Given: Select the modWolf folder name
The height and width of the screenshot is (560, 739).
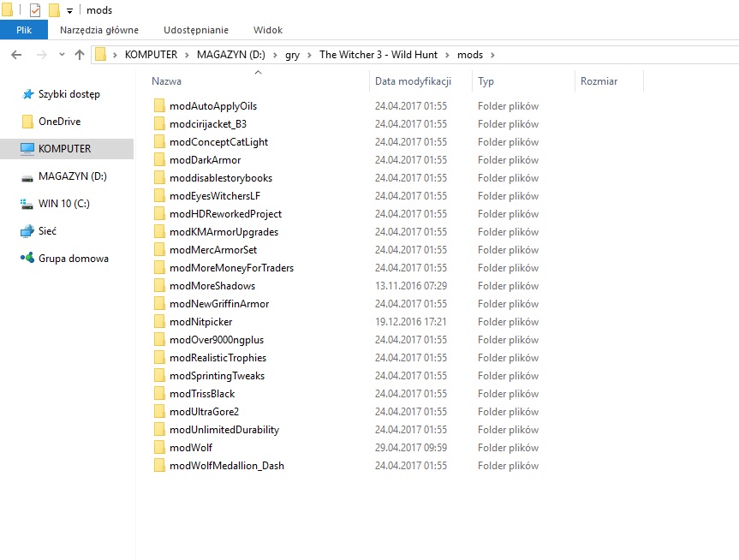Looking at the screenshot, I should click(191, 447).
